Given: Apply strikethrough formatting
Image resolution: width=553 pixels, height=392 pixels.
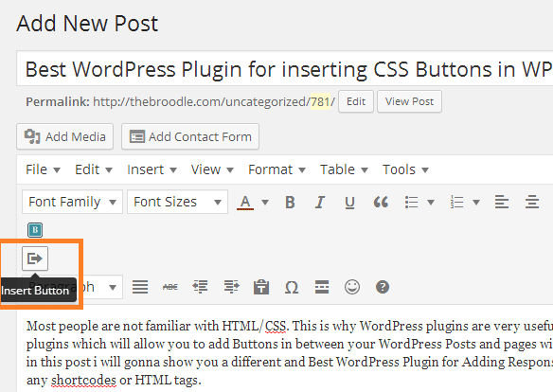Looking at the screenshot, I should pos(170,287).
